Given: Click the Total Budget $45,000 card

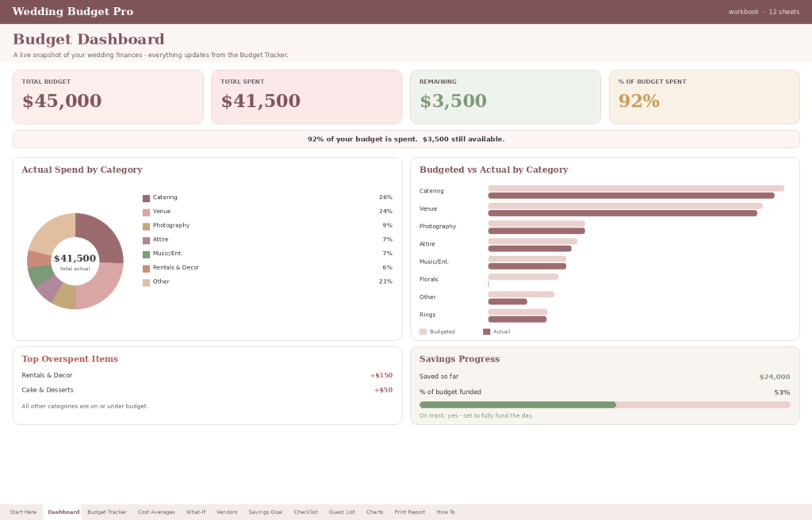Looking at the screenshot, I should (x=108, y=97).
